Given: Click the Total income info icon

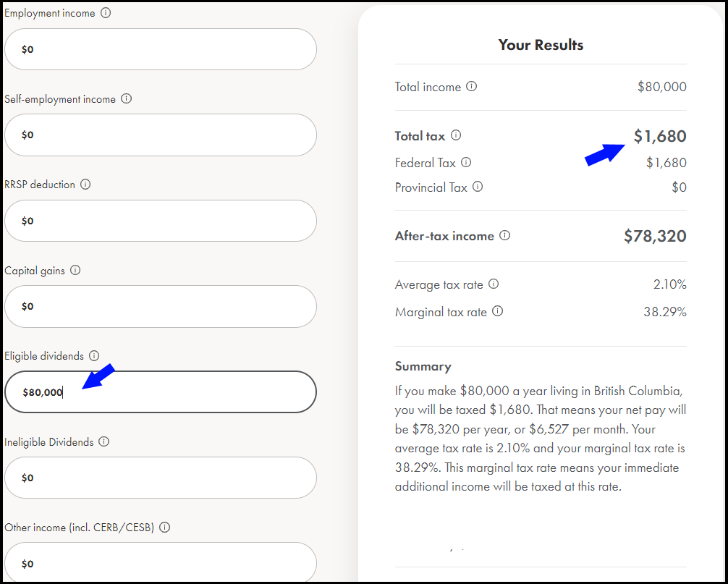Looking at the screenshot, I should coord(471,85).
